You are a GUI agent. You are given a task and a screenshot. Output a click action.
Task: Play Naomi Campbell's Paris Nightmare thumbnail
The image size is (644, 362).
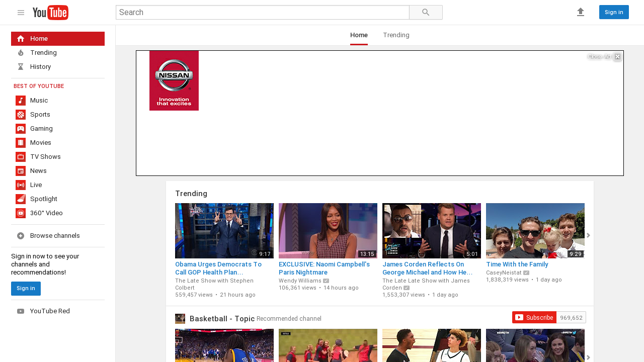click(328, 231)
